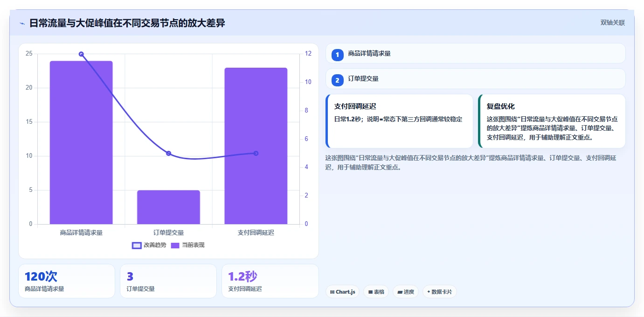Click the summary paragraph below the cards
Screen dimensions: 644x317
pyautogui.click(x=471, y=162)
